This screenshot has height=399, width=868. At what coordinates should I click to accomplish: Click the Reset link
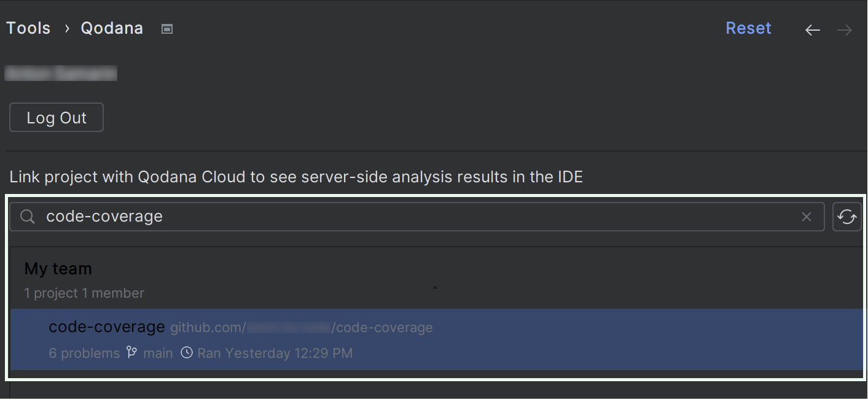[x=748, y=28]
